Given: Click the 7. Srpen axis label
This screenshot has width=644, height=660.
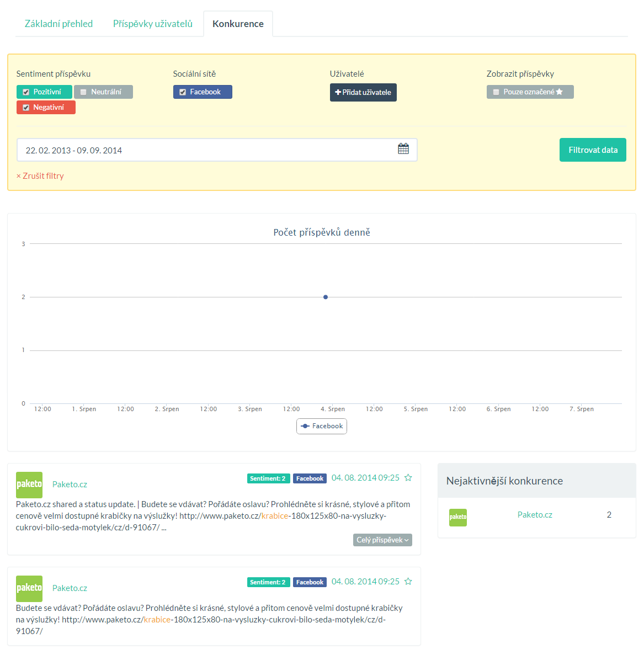Looking at the screenshot, I should tap(582, 409).
